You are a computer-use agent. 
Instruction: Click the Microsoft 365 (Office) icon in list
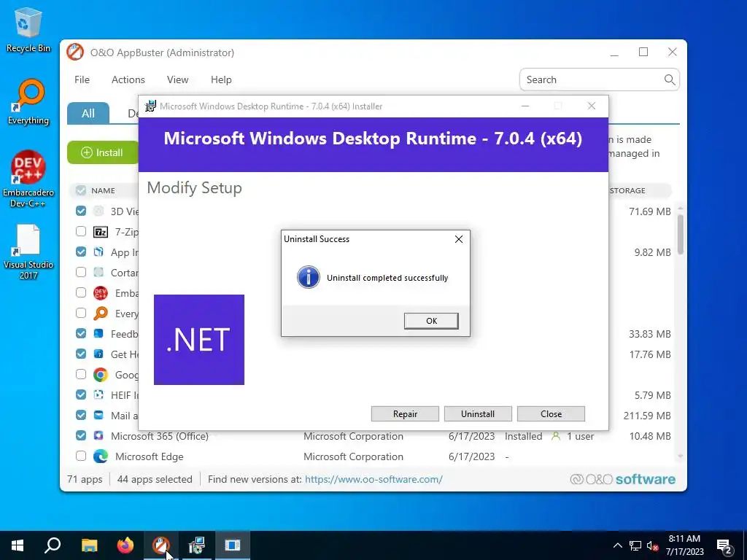click(98, 436)
